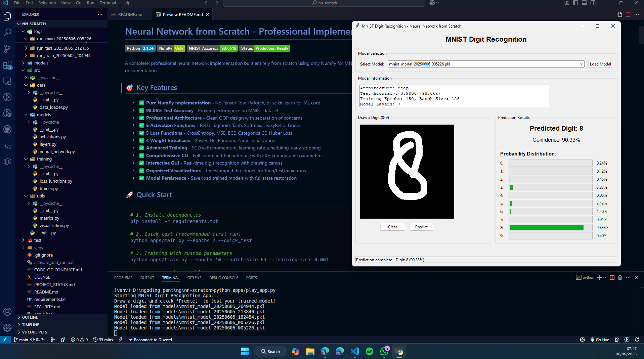This screenshot has height=359, width=644.
Task: Open the Manage settings gear
Action: point(7,328)
